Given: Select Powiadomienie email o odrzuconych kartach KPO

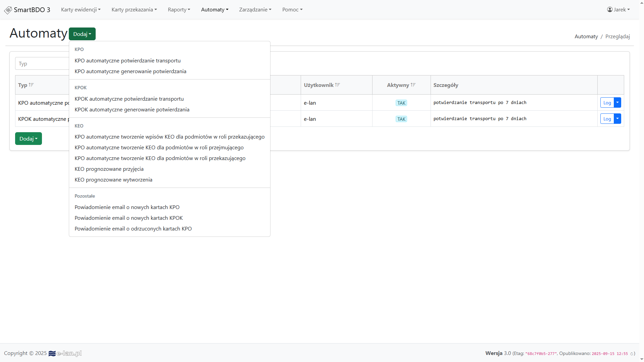Looking at the screenshot, I should (133, 228).
